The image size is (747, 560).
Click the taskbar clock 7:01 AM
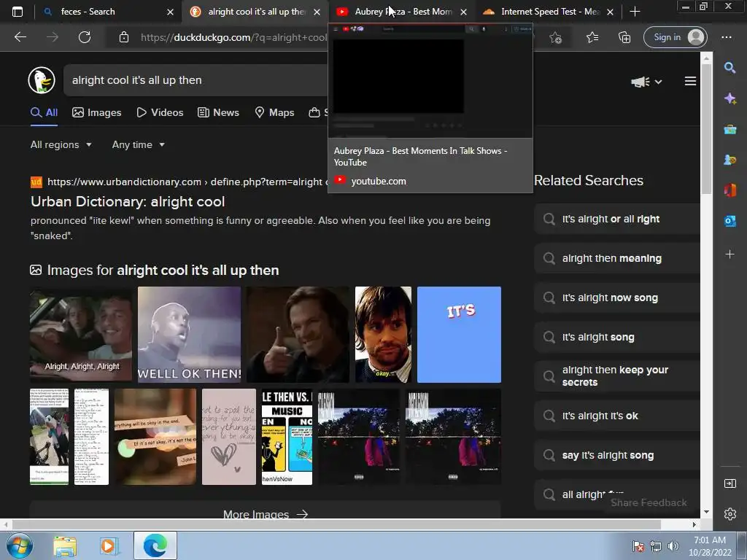709,540
